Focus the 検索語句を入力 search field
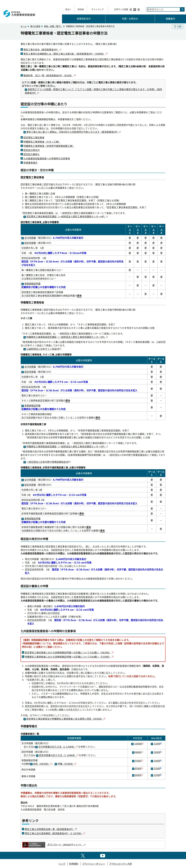 [x=163, y=9]
